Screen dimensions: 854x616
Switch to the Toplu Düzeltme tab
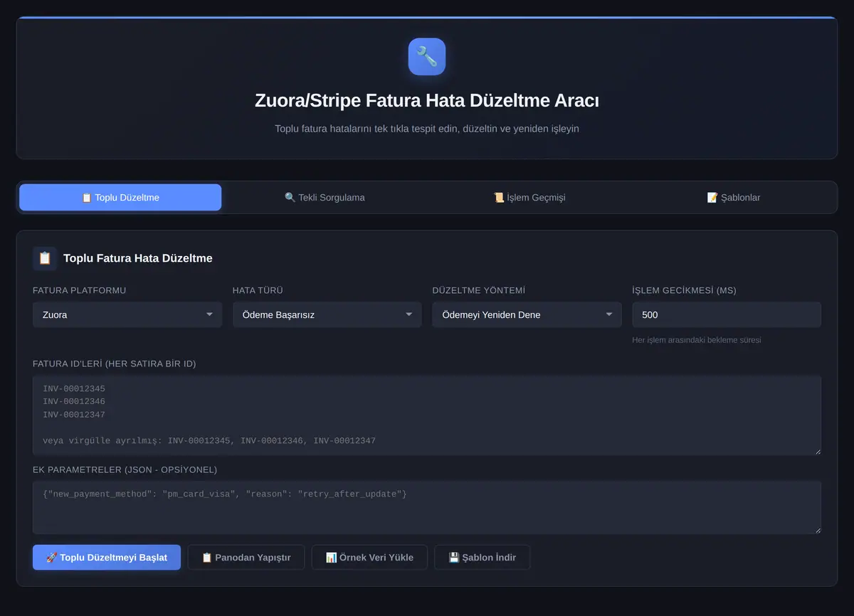point(120,197)
